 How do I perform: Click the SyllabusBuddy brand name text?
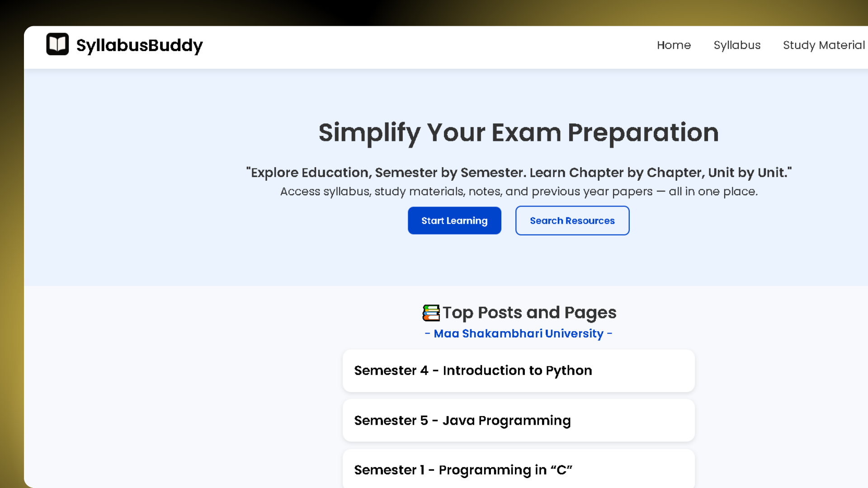(139, 45)
